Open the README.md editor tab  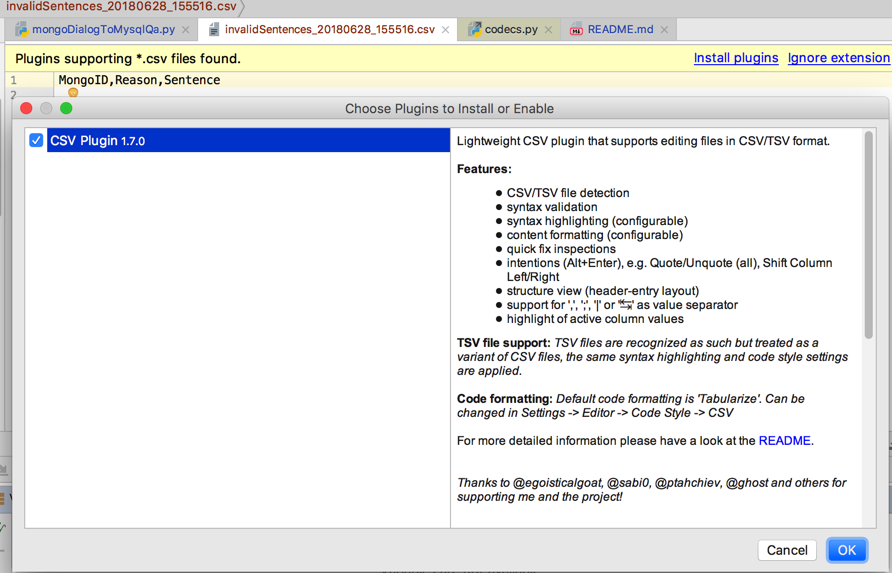pyautogui.click(x=620, y=30)
